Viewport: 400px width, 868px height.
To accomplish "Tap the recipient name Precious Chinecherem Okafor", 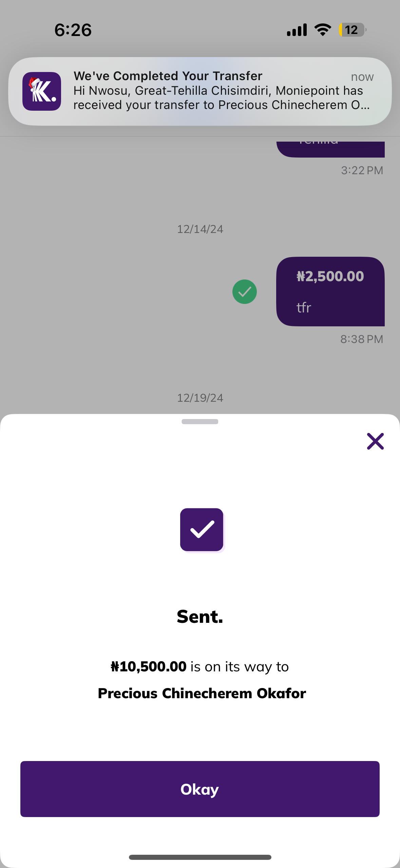I will coord(202,693).
